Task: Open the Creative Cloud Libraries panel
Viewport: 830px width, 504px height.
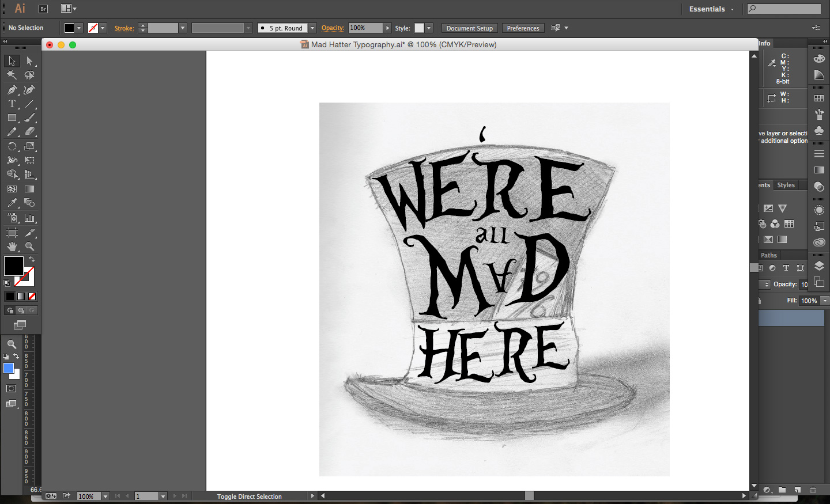Action: tap(819, 242)
